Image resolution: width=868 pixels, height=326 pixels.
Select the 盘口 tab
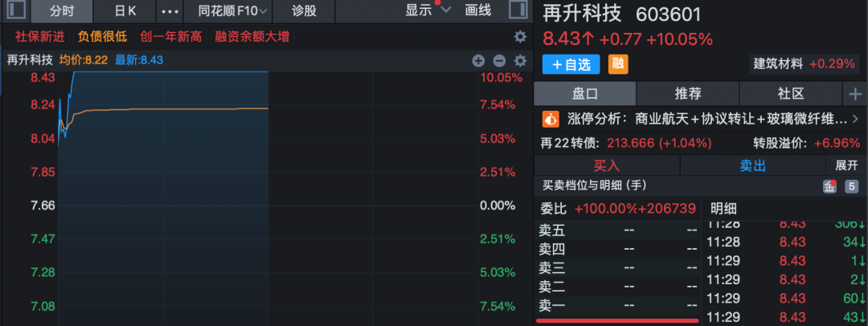point(584,94)
